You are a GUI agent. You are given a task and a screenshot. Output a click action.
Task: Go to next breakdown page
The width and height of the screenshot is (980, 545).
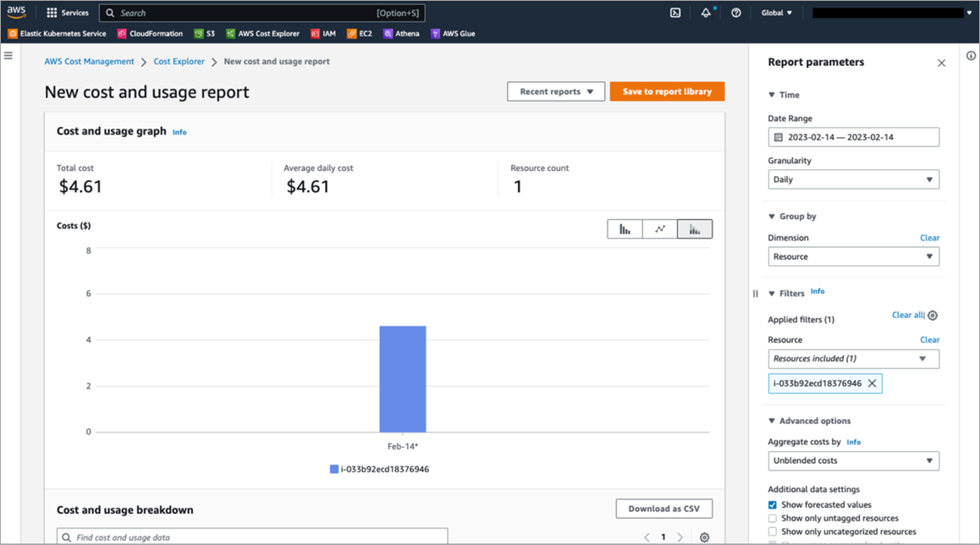click(x=680, y=537)
